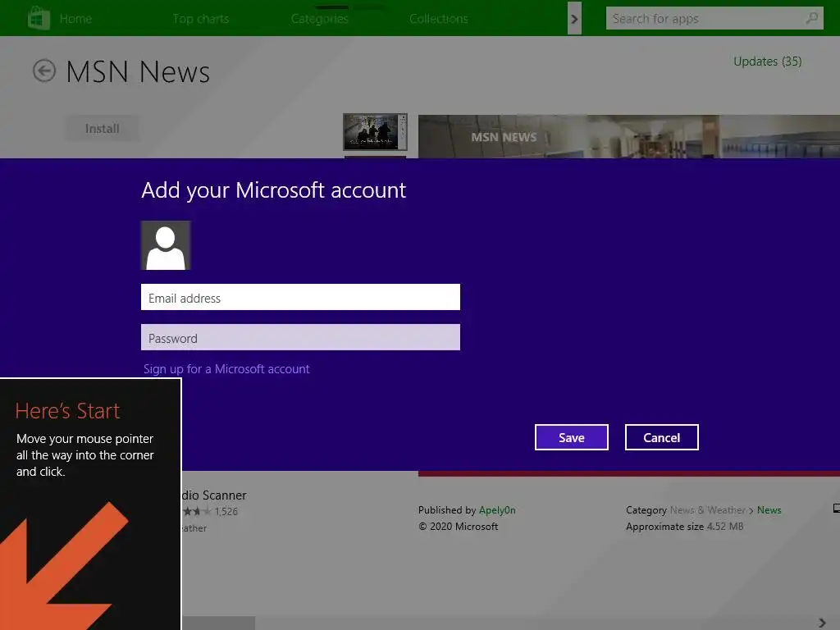Go back using the circled arrow icon

(x=44, y=71)
